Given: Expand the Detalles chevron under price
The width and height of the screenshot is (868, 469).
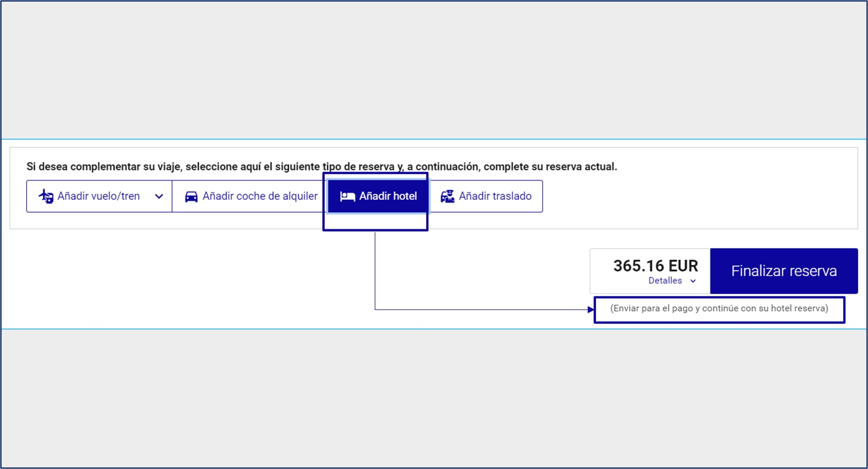Looking at the screenshot, I should 693,281.
